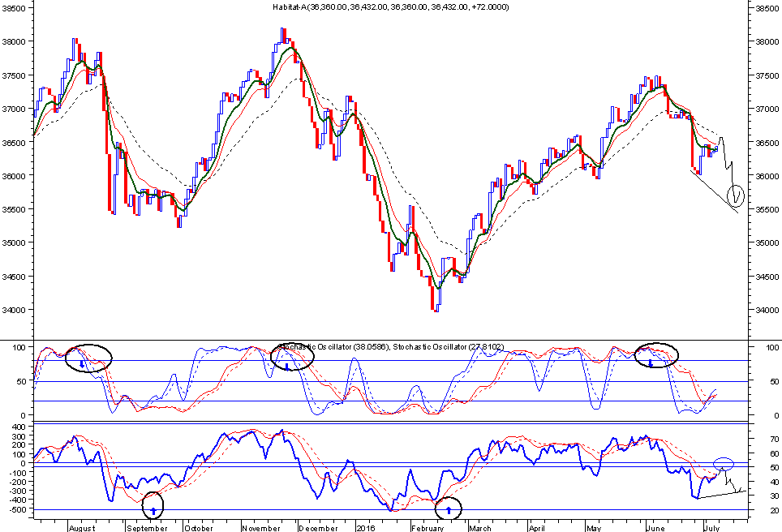Click 400 on the bottom indicator scale
The image size is (782, 532).
[19, 427]
